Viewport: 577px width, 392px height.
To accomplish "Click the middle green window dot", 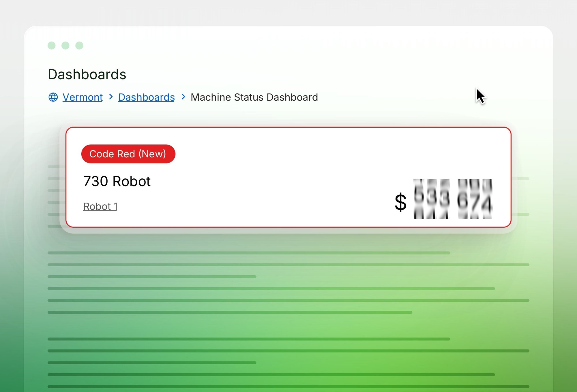I will pyautogui.click(x=65, y=46).
